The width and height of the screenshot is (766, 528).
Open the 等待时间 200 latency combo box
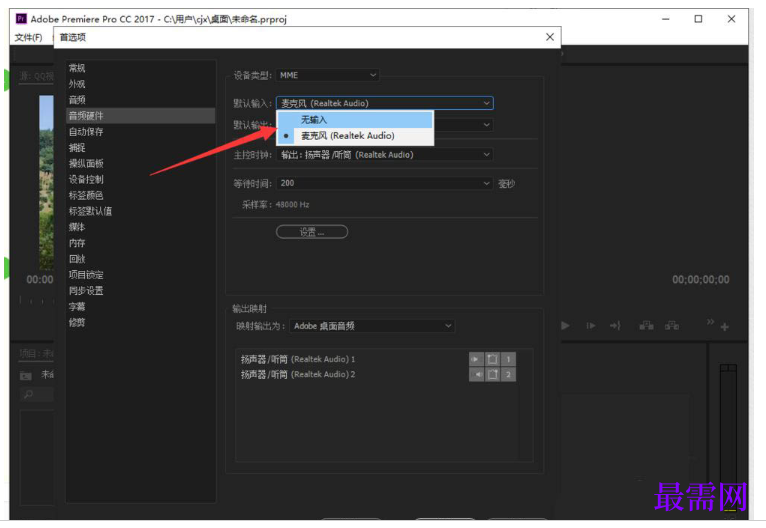tap(385, 183)
